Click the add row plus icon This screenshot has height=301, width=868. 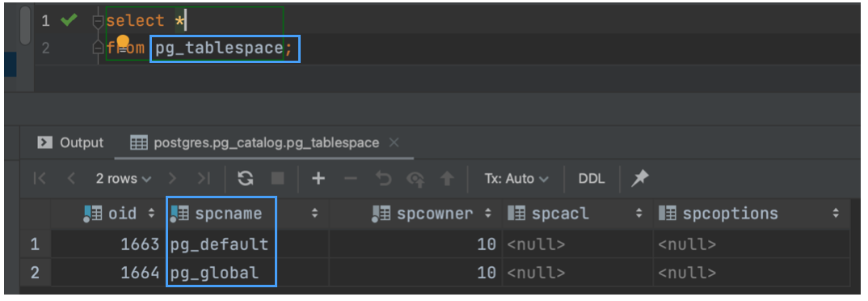[318, 179]
